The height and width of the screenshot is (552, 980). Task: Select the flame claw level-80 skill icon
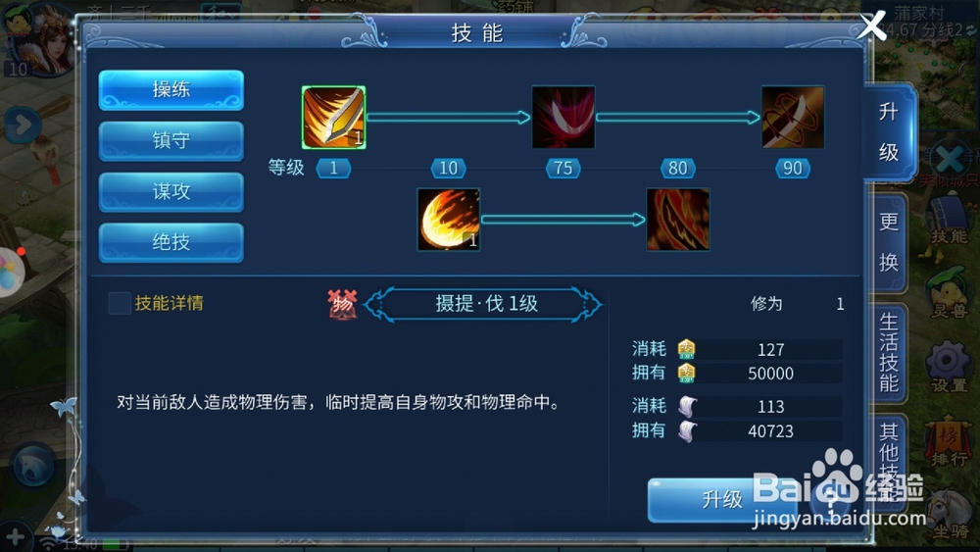(x=678, y=220)
